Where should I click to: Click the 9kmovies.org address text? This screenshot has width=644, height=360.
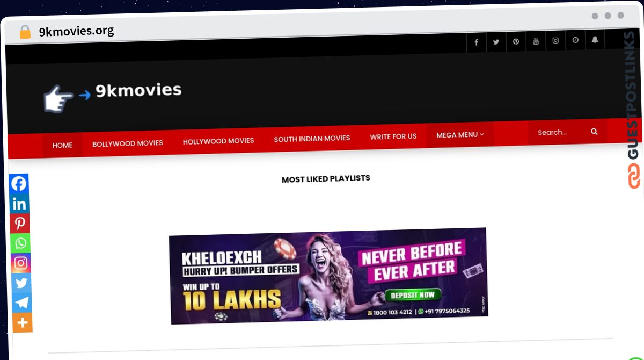[x=76, y=31]
